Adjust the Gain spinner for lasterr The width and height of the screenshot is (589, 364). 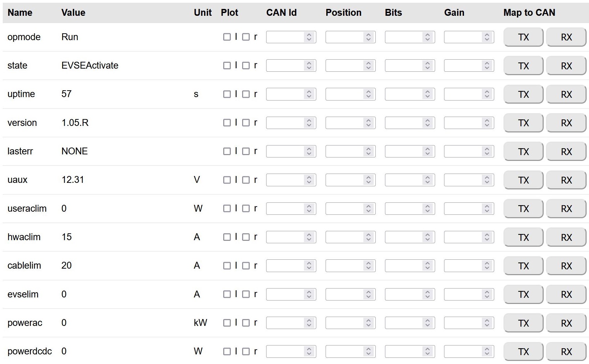[487, 151]
